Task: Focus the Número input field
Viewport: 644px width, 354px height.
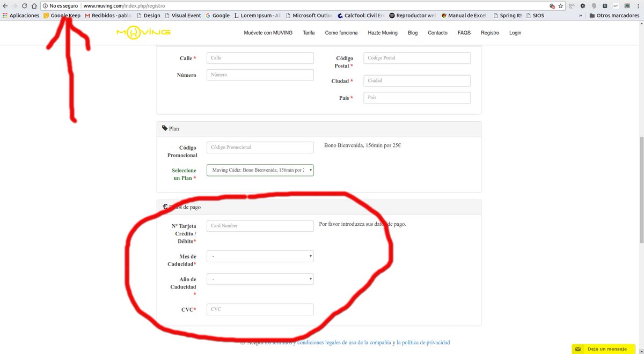Action: pos(260,75)
